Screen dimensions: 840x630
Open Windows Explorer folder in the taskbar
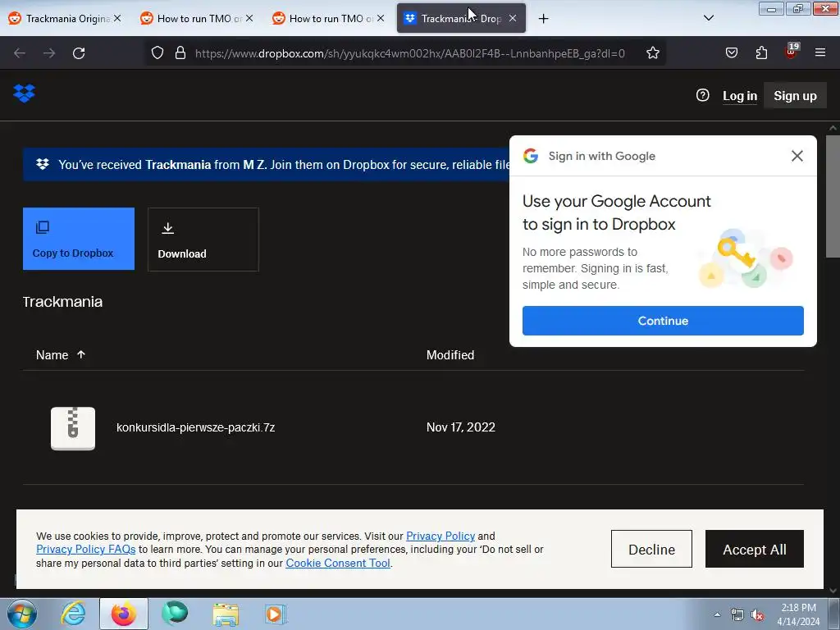226,614
